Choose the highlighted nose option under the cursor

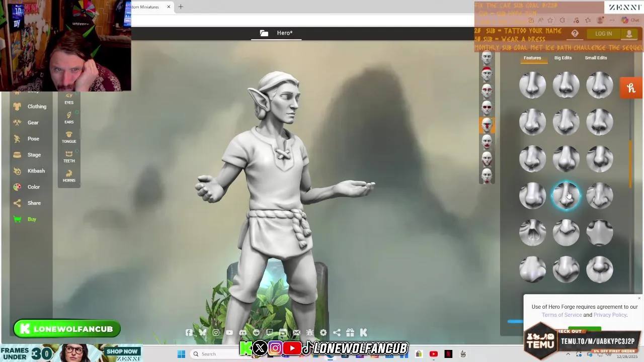point(566,196)
